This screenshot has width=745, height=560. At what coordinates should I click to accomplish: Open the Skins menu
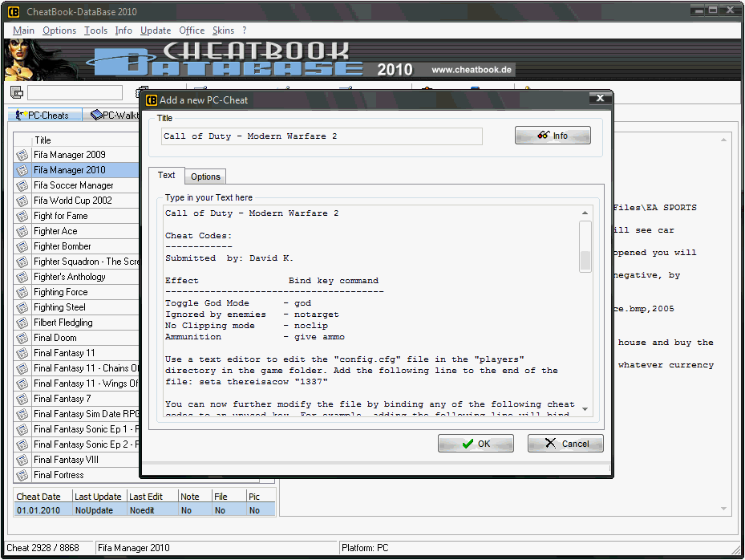[x=223, y=30]
